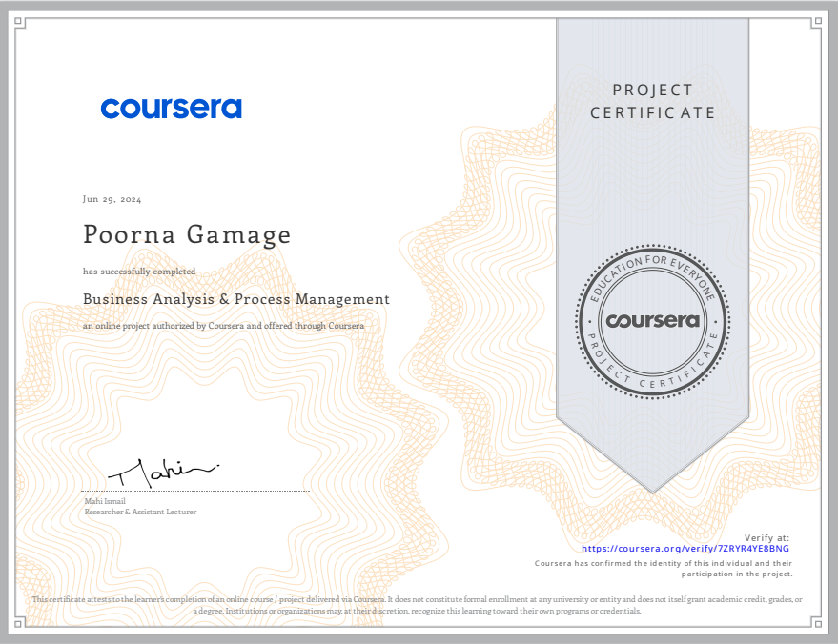
Task: Select "Business Analysis & Process Management" title
Action: click(236, 299)
